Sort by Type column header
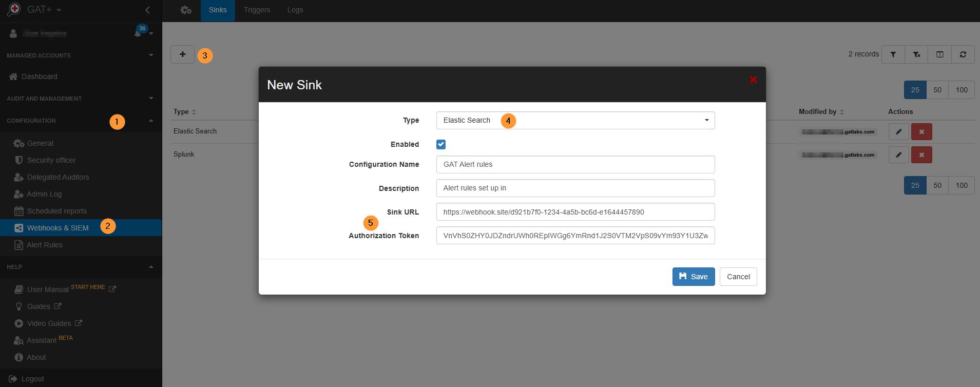Screen dimensions: 980x387 (185, 112)
